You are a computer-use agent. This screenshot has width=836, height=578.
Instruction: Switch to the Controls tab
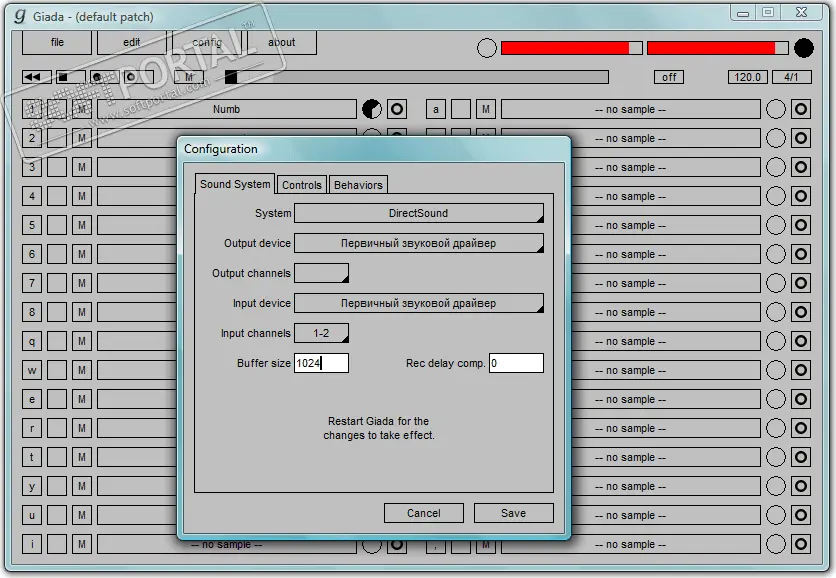302,184
